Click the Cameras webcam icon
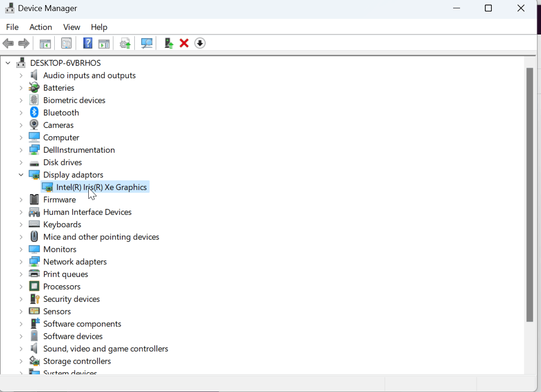541x392 pixels. click(34, 125)
